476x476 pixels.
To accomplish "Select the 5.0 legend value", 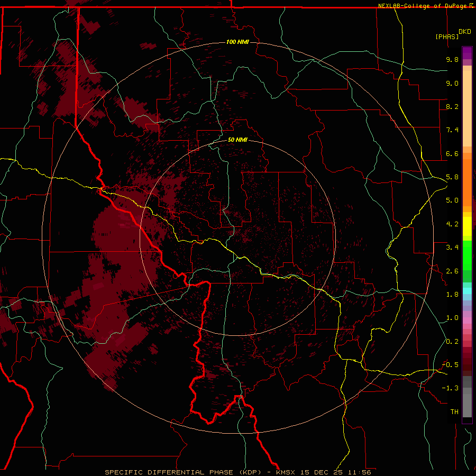I will pyautogui.click(x=452, y=200).
